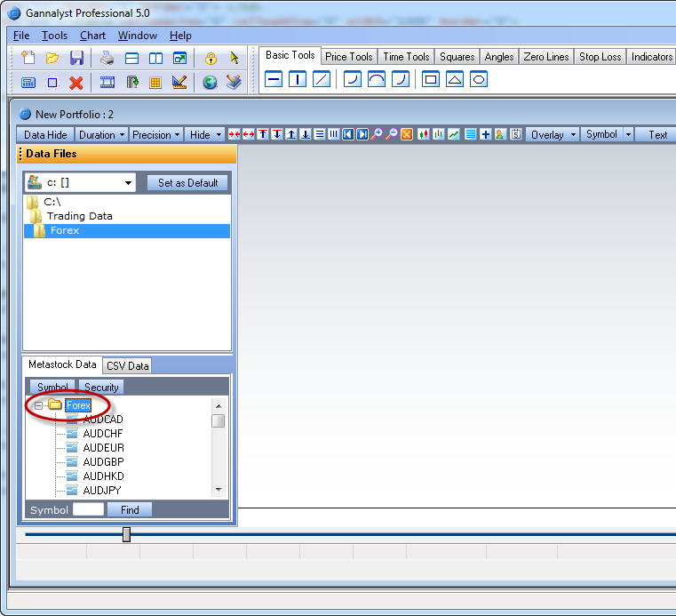
Task: Click the printer icon
Action: pos(107,58)
